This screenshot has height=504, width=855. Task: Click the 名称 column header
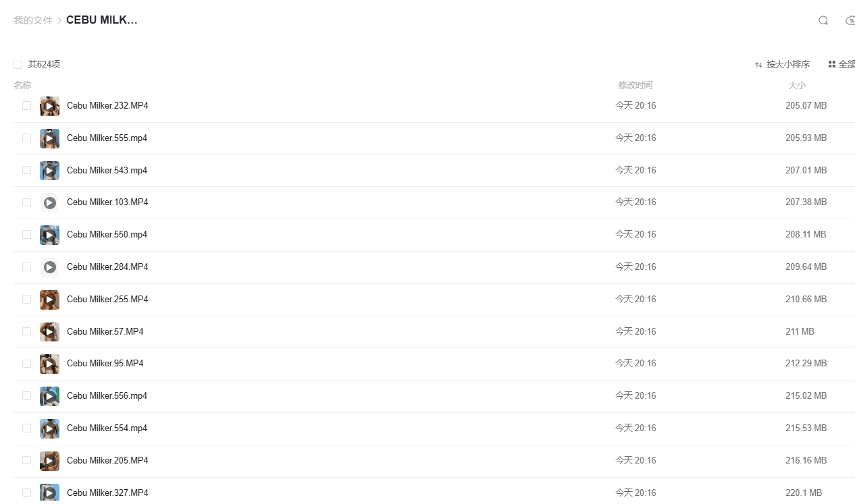click(x=22, y=85)
